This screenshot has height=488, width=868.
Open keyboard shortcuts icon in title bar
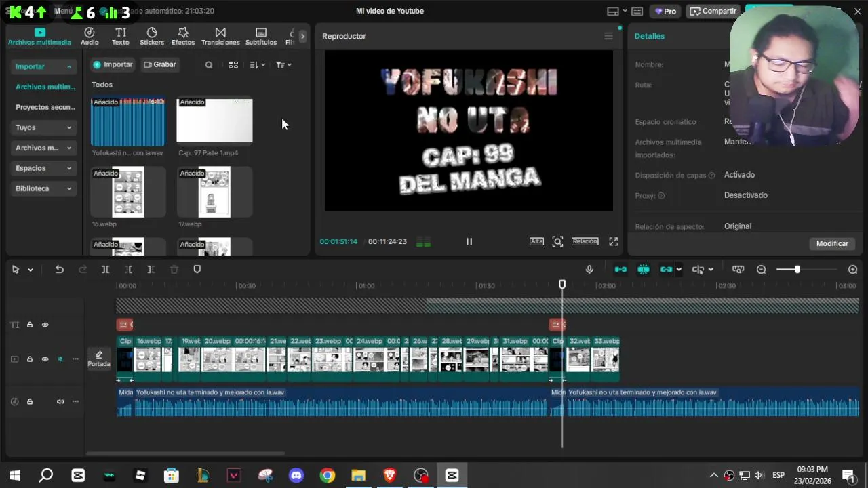pos(637,11)
